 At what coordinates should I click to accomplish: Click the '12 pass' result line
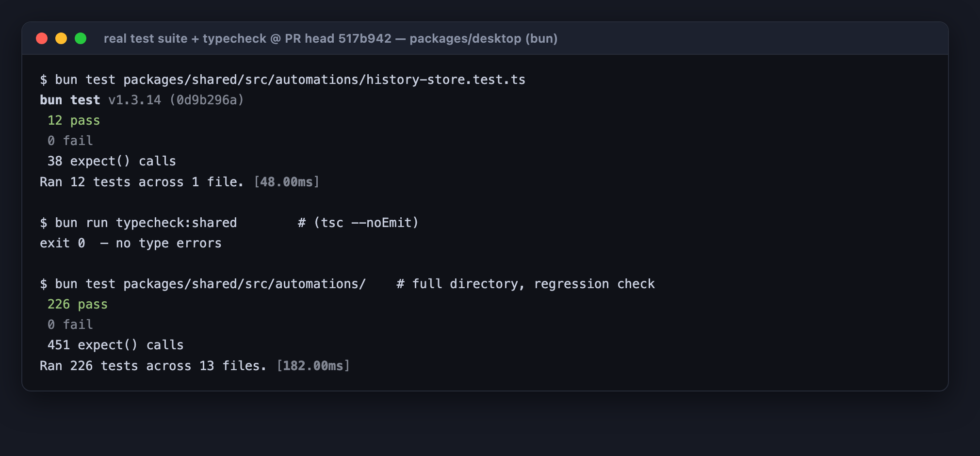click(x=74, y=120)
